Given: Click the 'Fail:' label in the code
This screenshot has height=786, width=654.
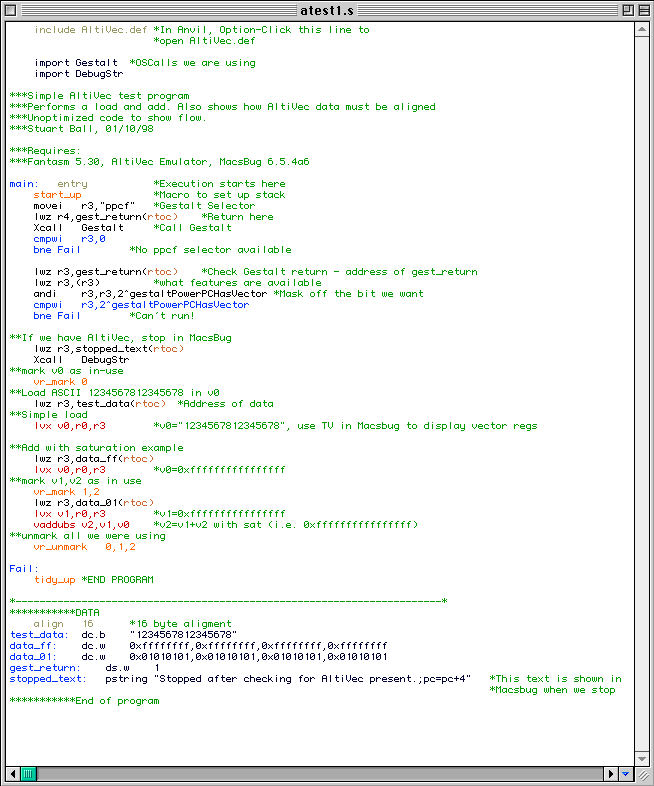Looking at the screenshot, I should 24,569.
